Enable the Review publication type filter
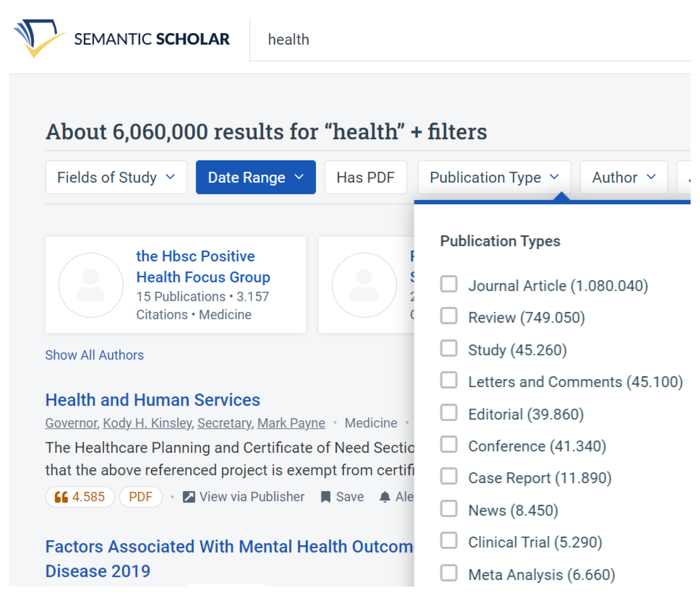Screen dimensions: 700x596 449,316
